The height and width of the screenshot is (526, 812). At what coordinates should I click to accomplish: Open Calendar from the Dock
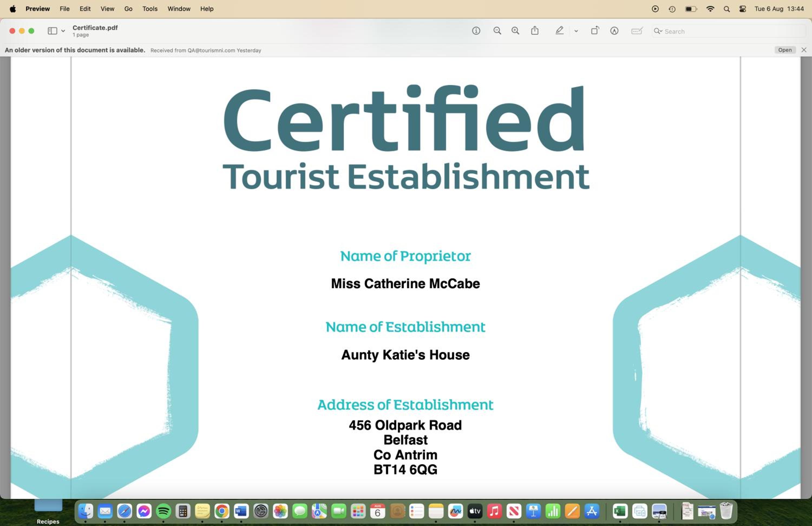pyautogui.click(x=378, y=511)
